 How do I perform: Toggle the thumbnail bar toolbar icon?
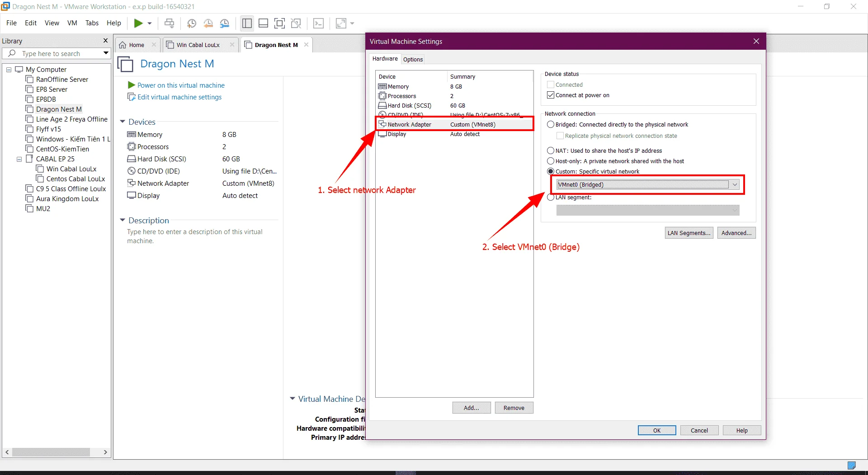(x=263, y=23)
